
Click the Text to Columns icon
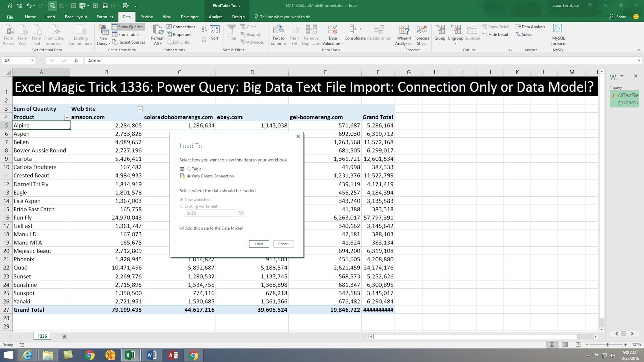278,35
